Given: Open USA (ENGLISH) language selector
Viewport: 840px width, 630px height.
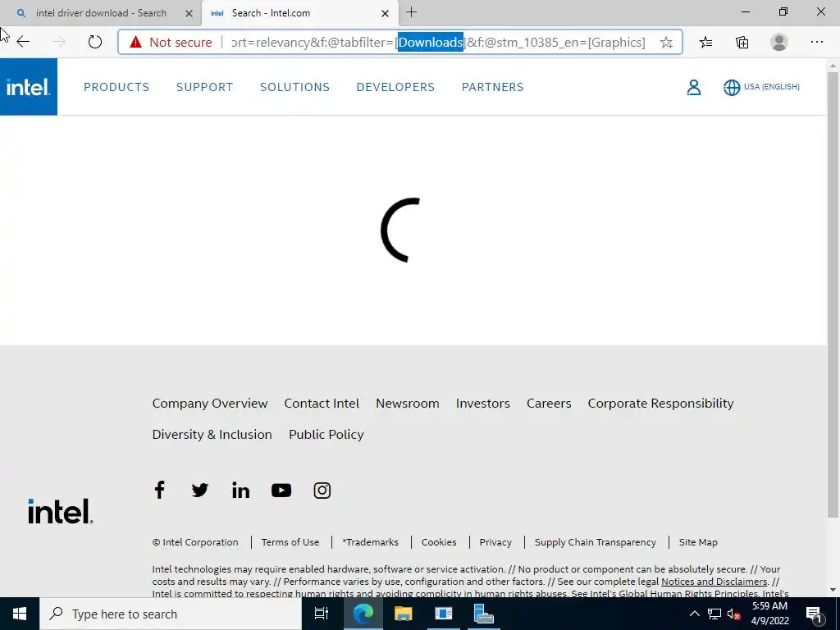Looking at the screenshot, I should 761,87.
